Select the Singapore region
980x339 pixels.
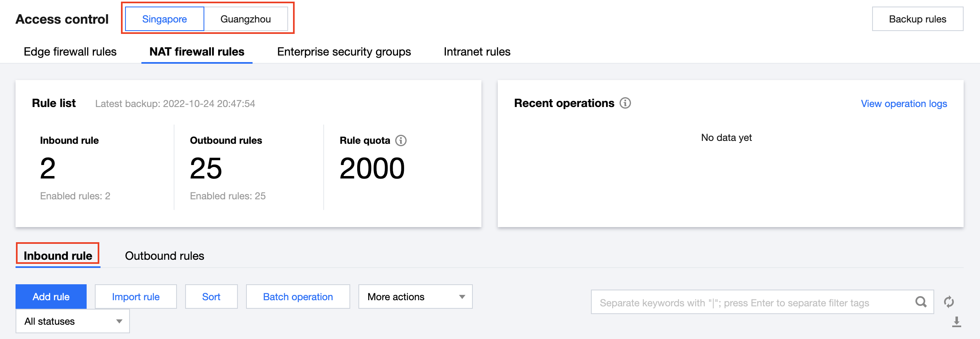[x=164, y=19]
